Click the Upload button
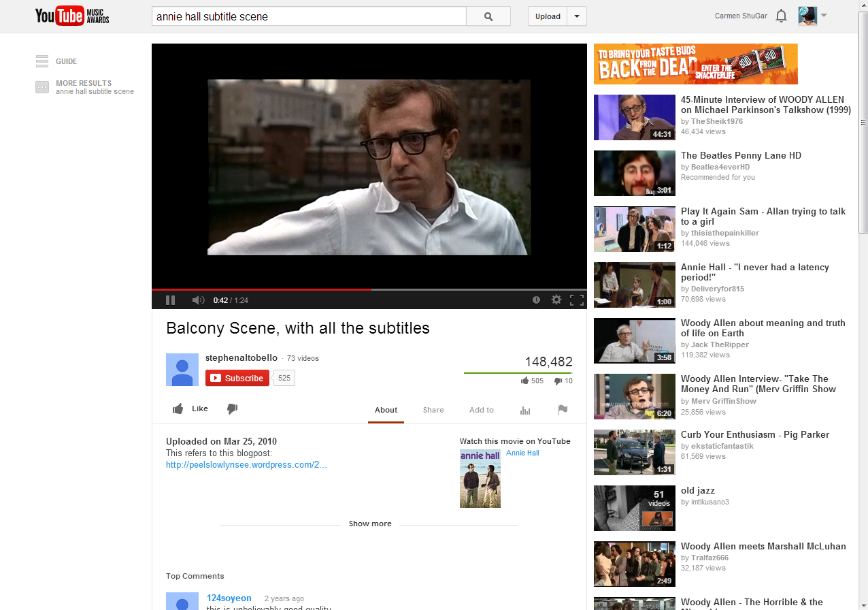Screen dimensions: 868x610 click(548, 16)
